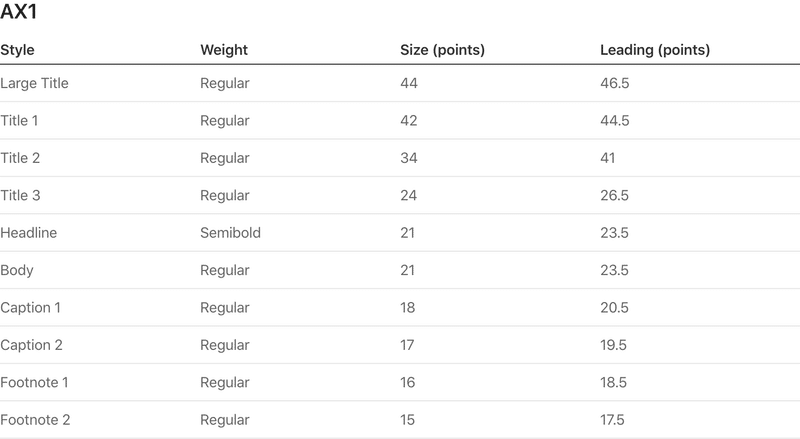800x439 pixels.
Task: Click the Leading (points) column header
Action: coord(655,50)
